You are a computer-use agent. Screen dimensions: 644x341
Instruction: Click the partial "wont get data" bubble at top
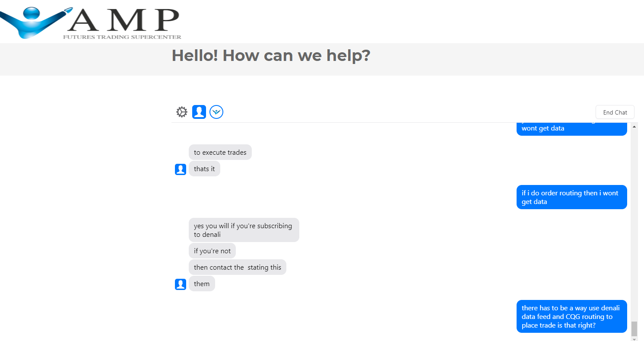pyautogui.click(x=571, y=129)
